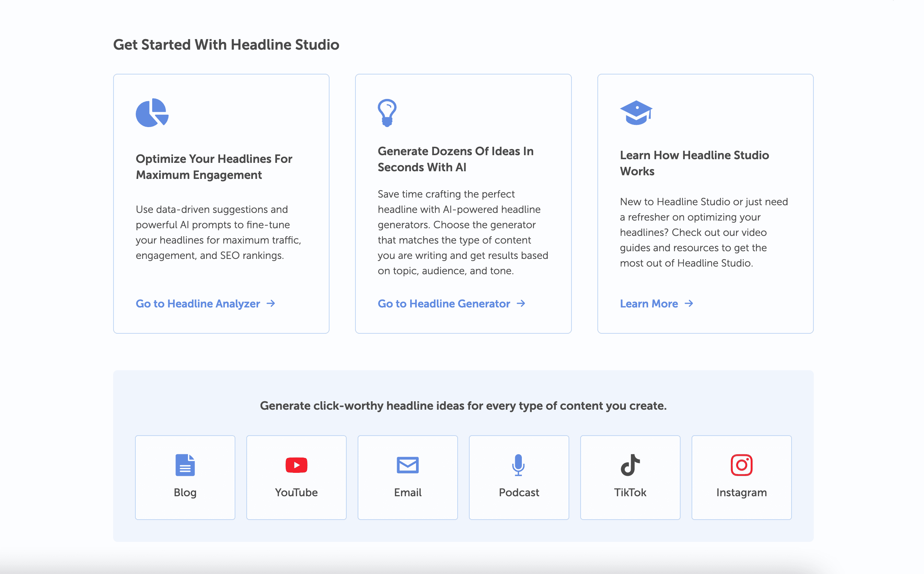Select the Instagram label text
This screenshot has height=574, width=924.
tap(741, 492)
